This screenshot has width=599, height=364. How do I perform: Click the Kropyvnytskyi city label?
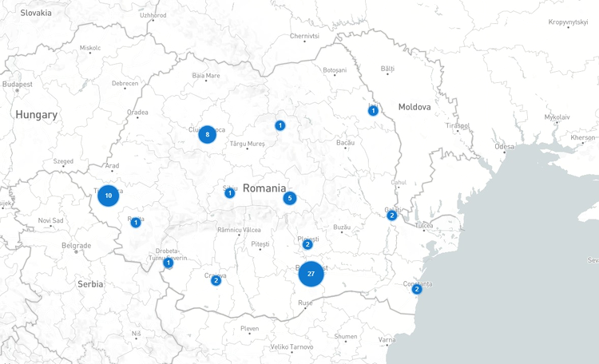[568, 22]
